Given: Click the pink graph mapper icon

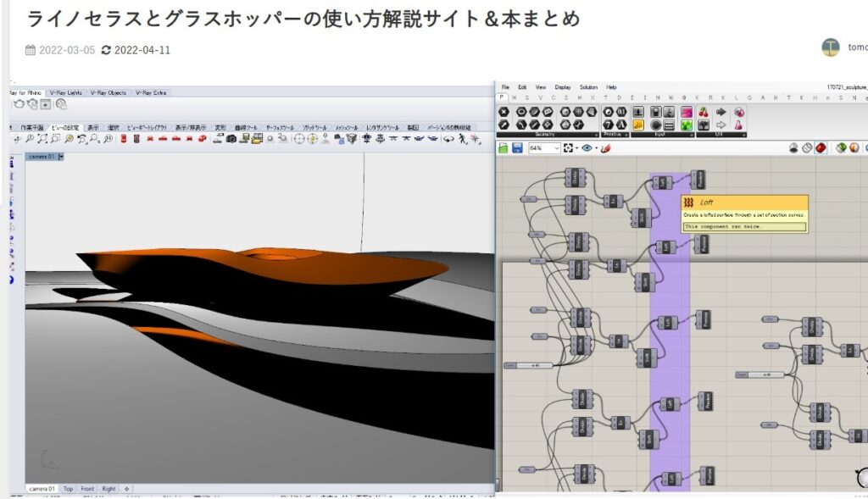Looking at the screenshot, I should pos(687,112).
